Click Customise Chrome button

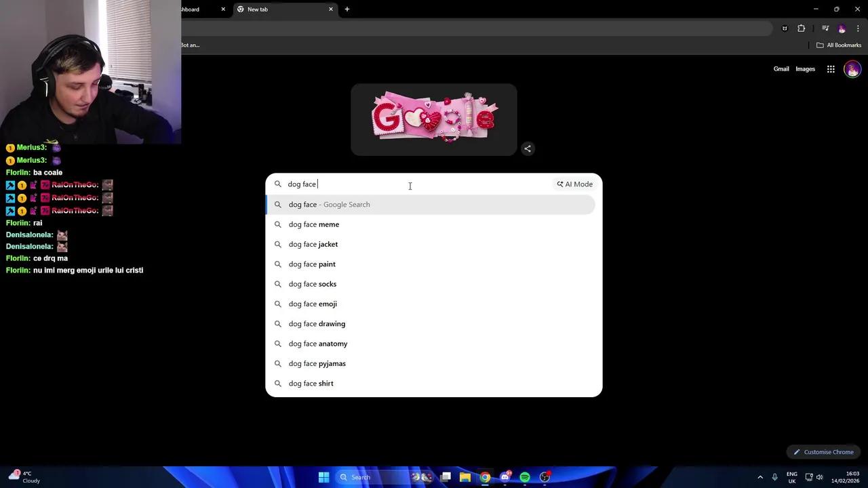tap(824, 452)
